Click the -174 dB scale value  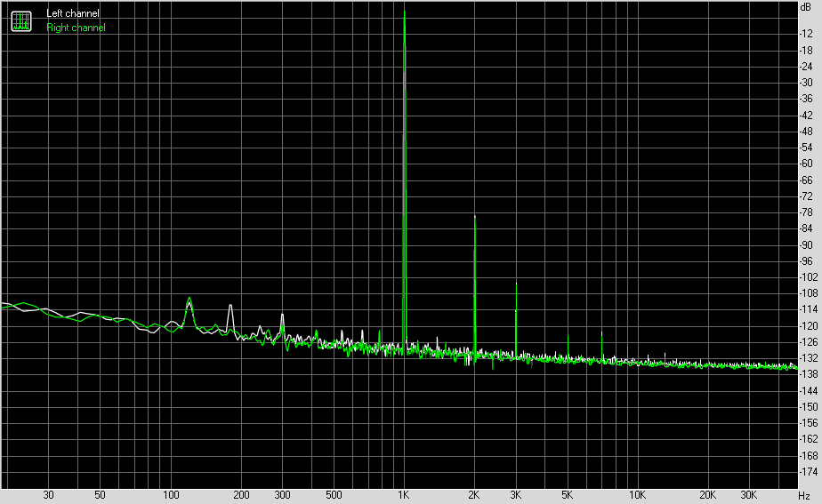click(809, 472)
